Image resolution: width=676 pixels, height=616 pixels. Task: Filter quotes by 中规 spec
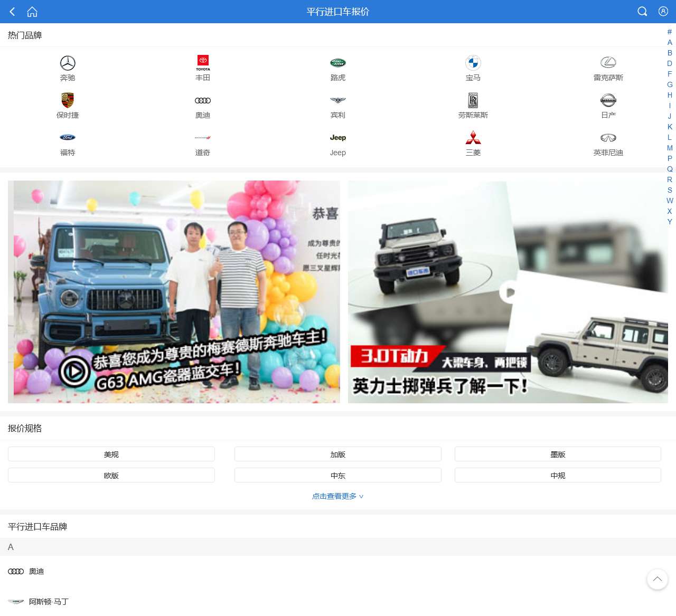(x=558, y=475)
